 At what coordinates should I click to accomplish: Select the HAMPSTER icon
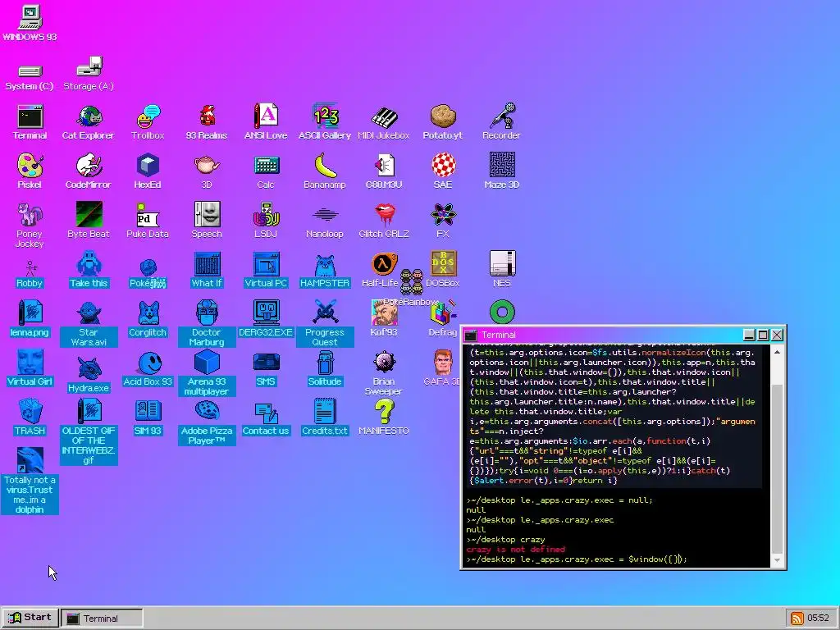(x=325, y=269)
